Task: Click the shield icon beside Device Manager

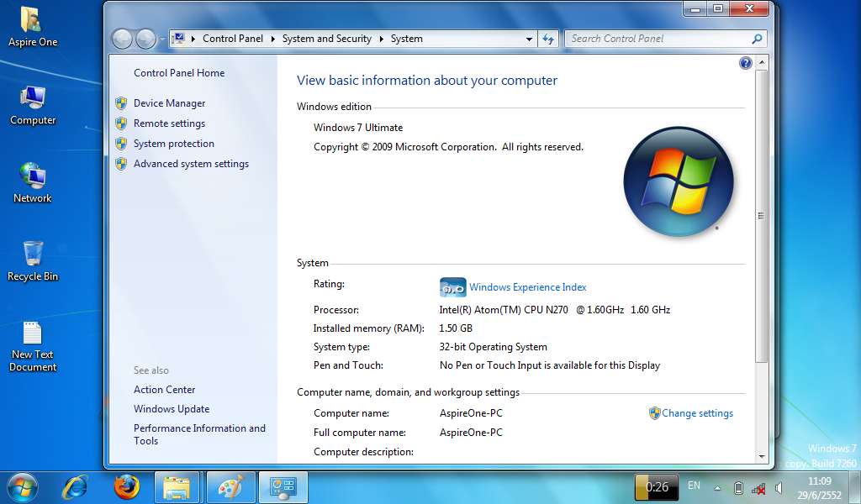Action: [121, 103]
